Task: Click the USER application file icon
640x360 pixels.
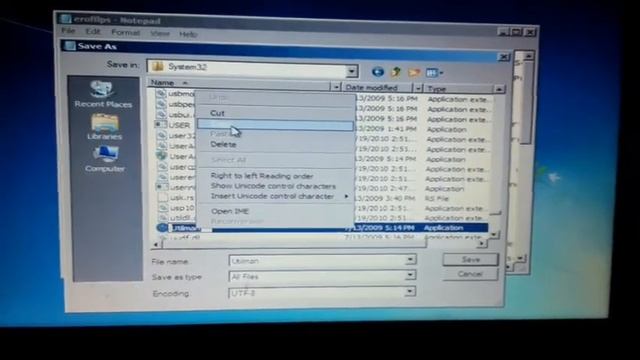Action: pyautogui.click(x=161, y=124)
